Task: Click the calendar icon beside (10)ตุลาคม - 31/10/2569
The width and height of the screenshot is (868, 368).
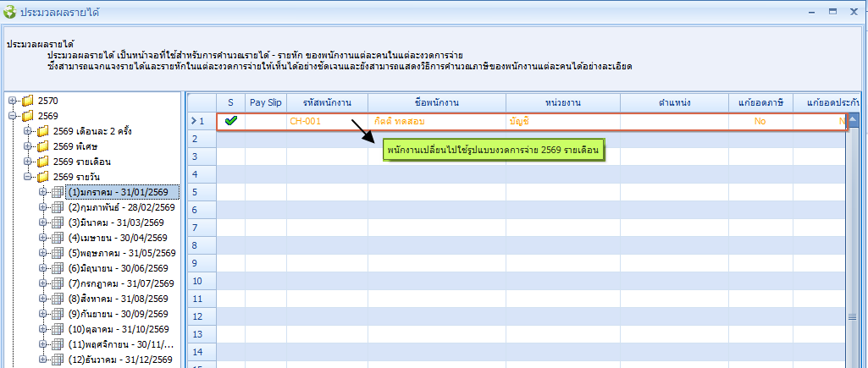Action: (58, 329)
